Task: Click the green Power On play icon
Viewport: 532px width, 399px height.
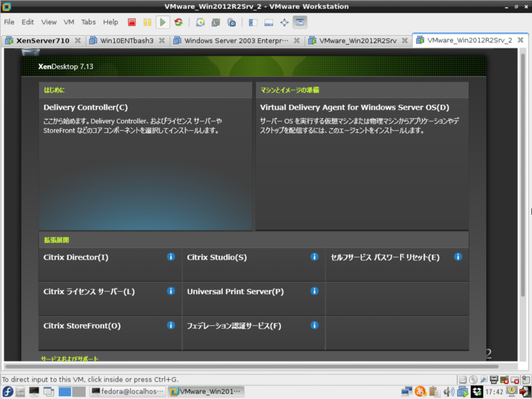Action: pyautogui.click(x=163, y=22)
